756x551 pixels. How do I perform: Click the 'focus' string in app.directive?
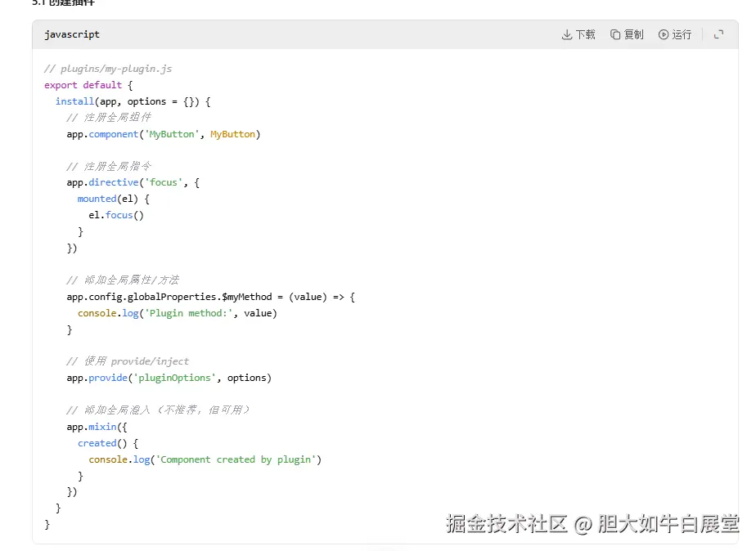coord(165,182)
